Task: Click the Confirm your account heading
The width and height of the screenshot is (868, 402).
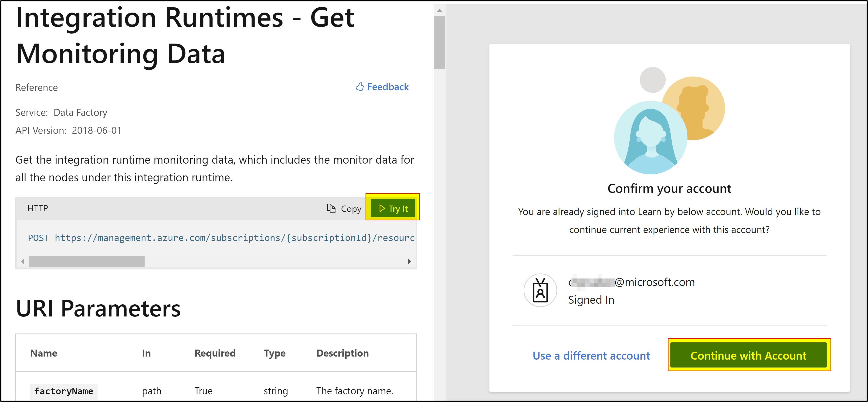Action: (x=669, y=188)
